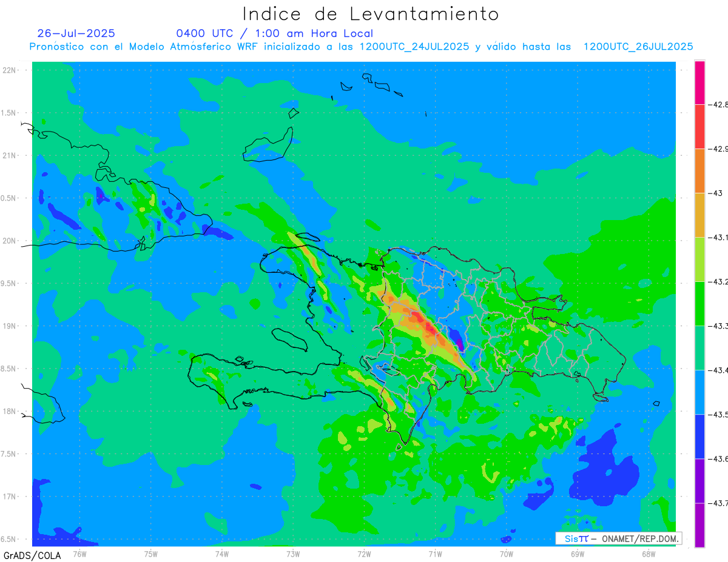This screenshot has width=728, height=562.
Task: Click the "75W" longitude label
Action: click(151, 553)
